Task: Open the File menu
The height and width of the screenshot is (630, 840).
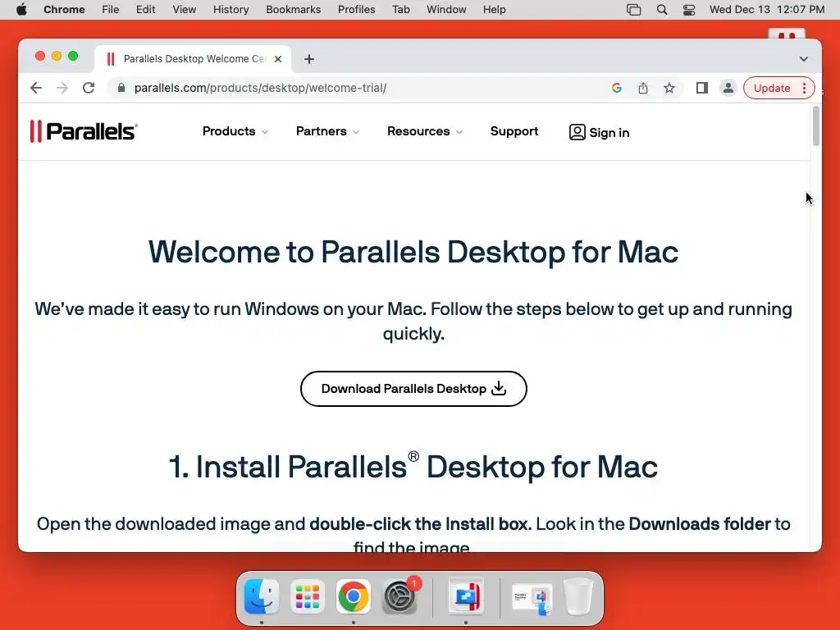Action: tap(111, 10)
